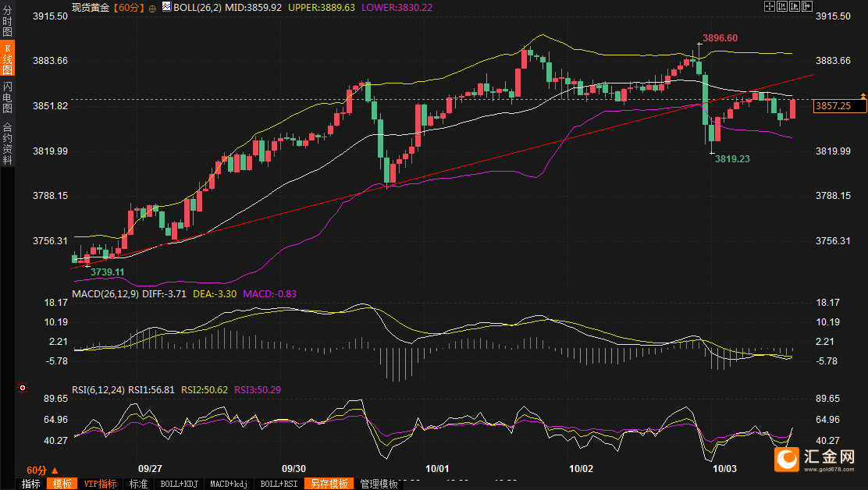Viewport: 868px width, 490px height.
Task: Click the 3739.11 low price marker
Action: 108,272
